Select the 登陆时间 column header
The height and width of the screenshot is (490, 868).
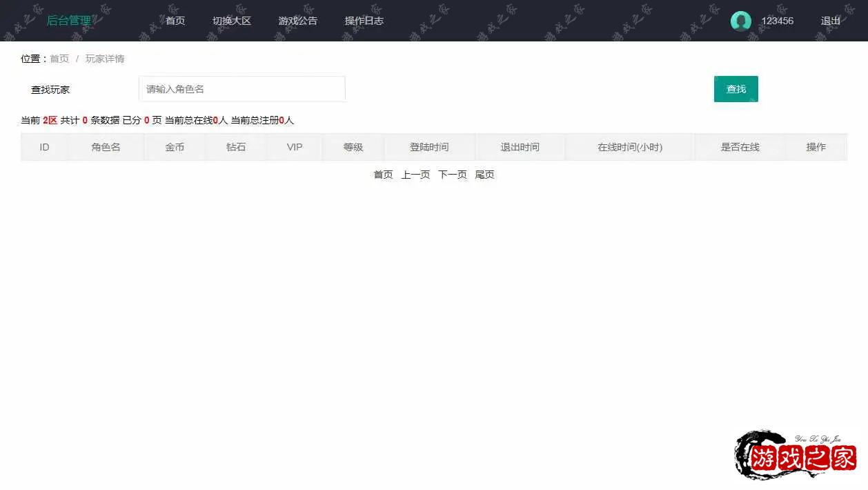(429, 147)
